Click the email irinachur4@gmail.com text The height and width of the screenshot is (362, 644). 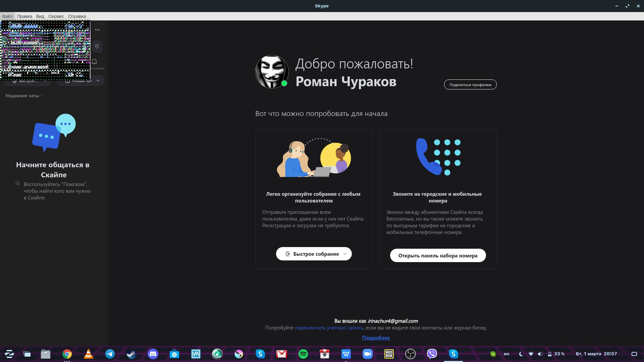[393, 321]
